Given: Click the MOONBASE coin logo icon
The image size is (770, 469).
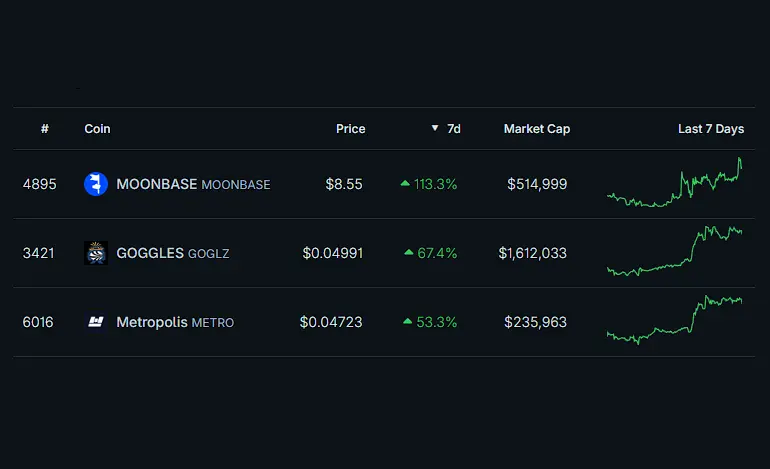Looking at the screenshot, I should [96, 184].
